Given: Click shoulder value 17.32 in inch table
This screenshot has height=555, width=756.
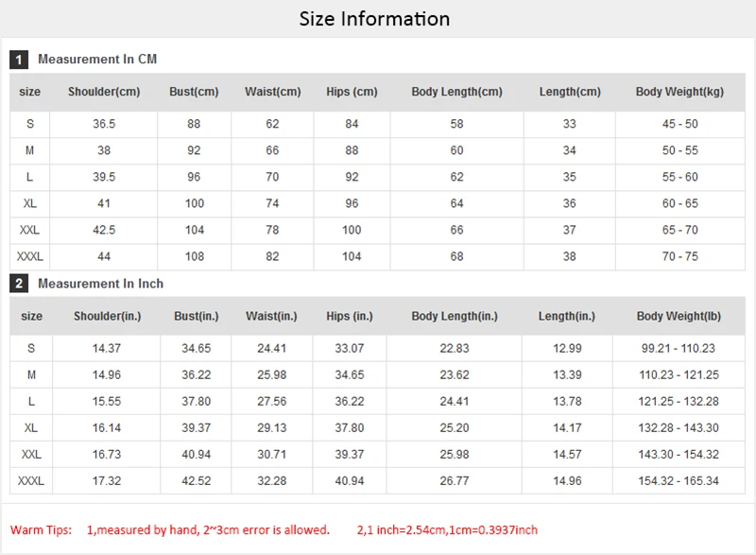Looking at the screenshot, I should pyautogui.click(x=107, y=480).
